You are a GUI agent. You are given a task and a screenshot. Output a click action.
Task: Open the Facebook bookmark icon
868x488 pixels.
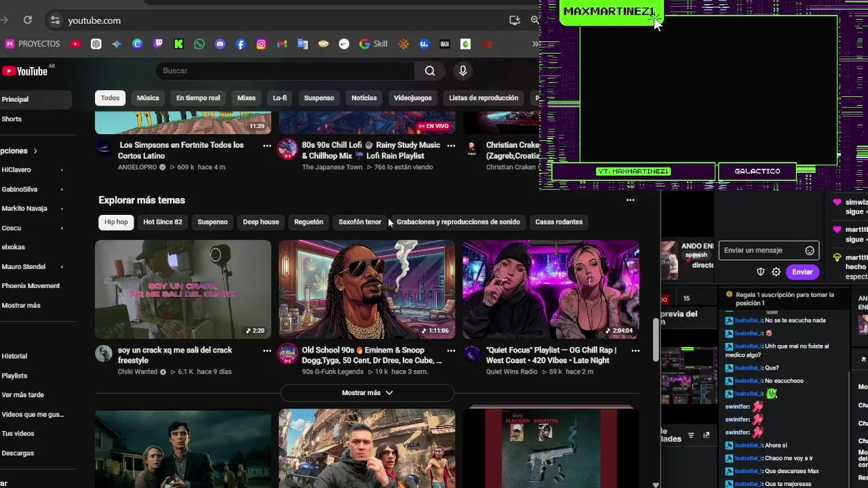tap(241, 44)
